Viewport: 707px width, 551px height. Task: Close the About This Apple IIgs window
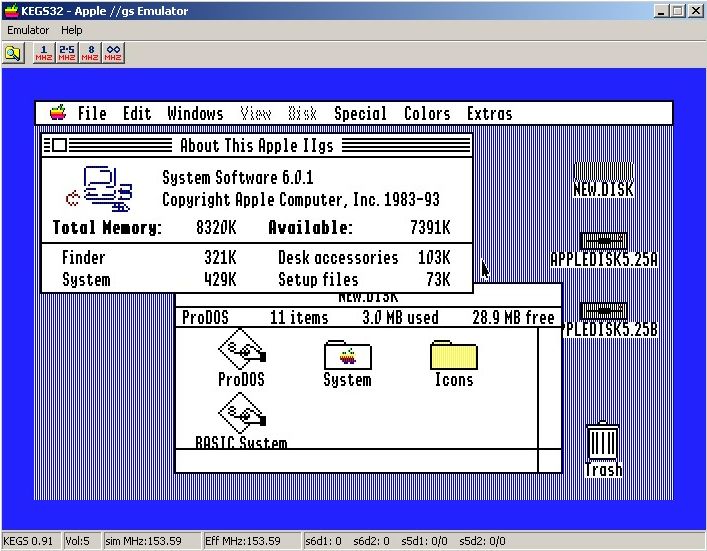click(x=60, y=145)
